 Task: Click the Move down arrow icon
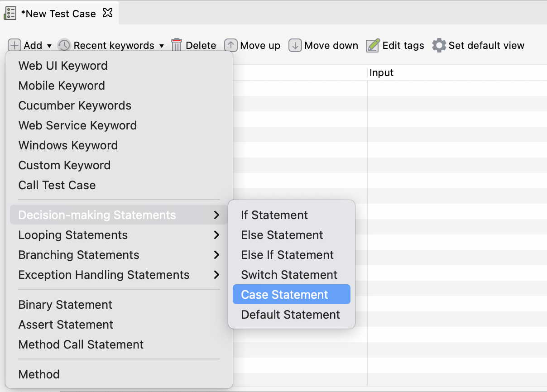tap(295, 45)
